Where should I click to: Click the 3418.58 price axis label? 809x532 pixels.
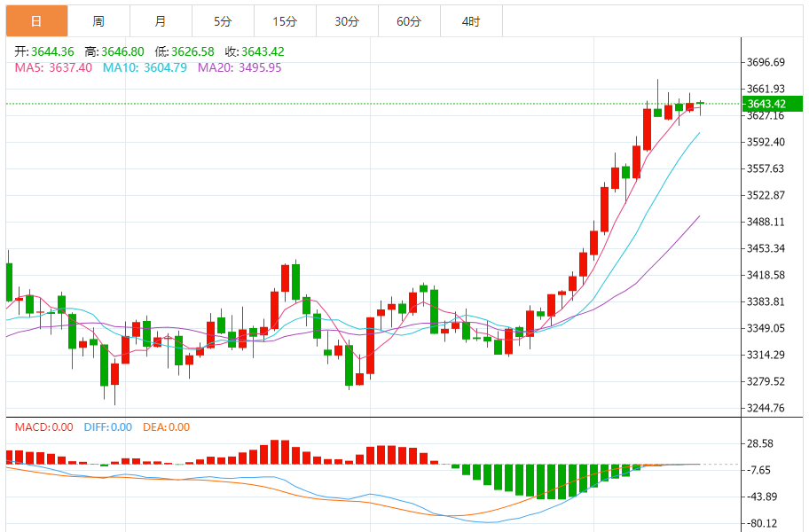point(766,275)
